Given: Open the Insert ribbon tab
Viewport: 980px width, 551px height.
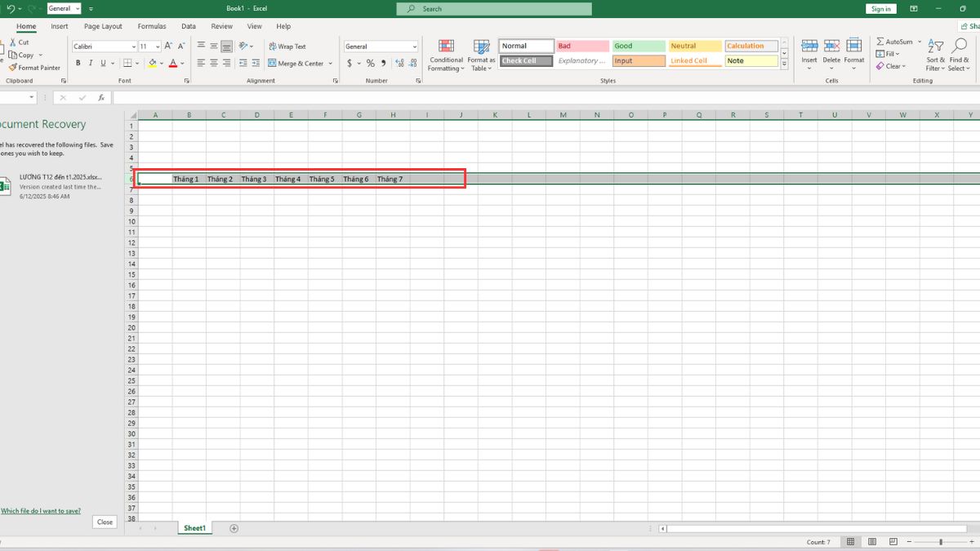Looking at the screenshot, I should (x=59, y=26).
